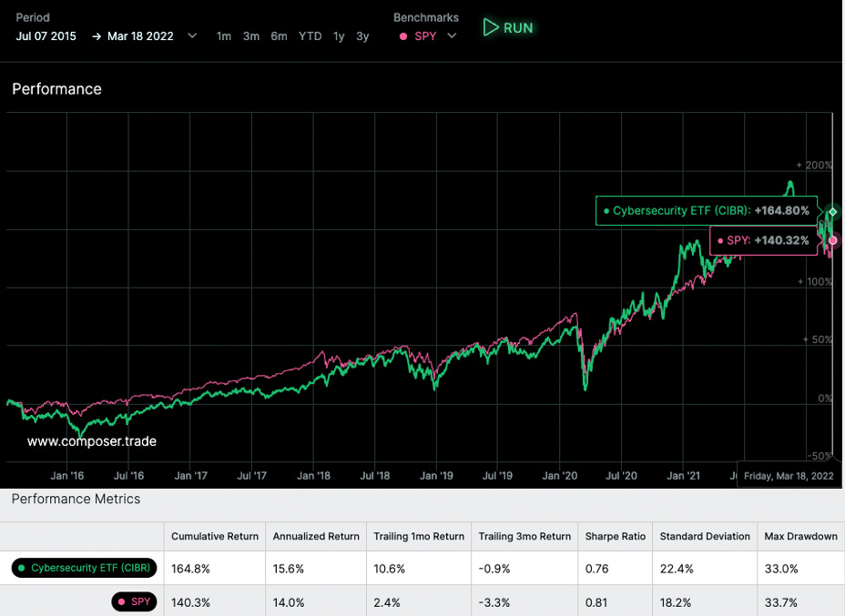The image size is (845, 616).
Task: Click the +200% y-axis label
Action: pos(814,166)
